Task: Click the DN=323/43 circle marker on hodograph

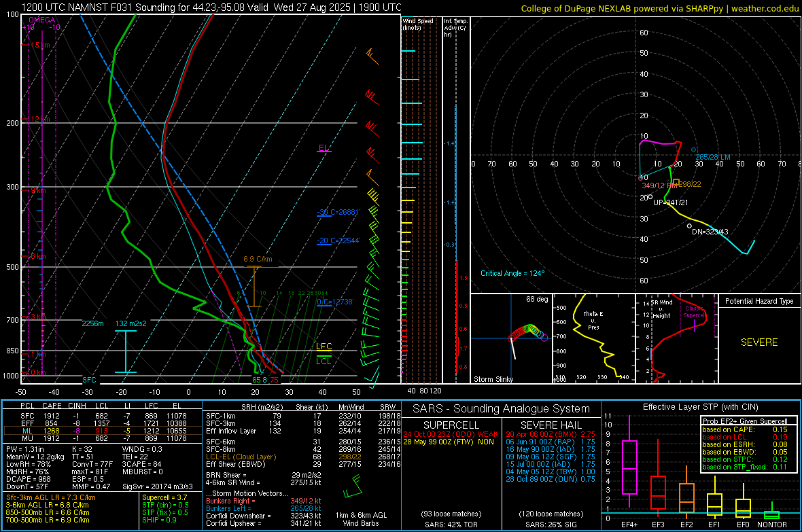Action: click(689, 226)
